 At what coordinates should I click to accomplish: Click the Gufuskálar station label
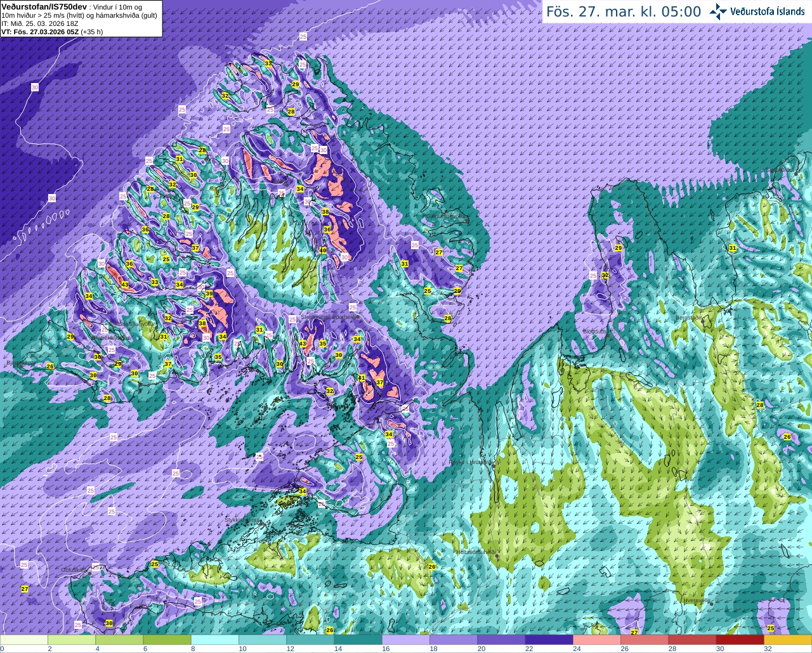74,569
